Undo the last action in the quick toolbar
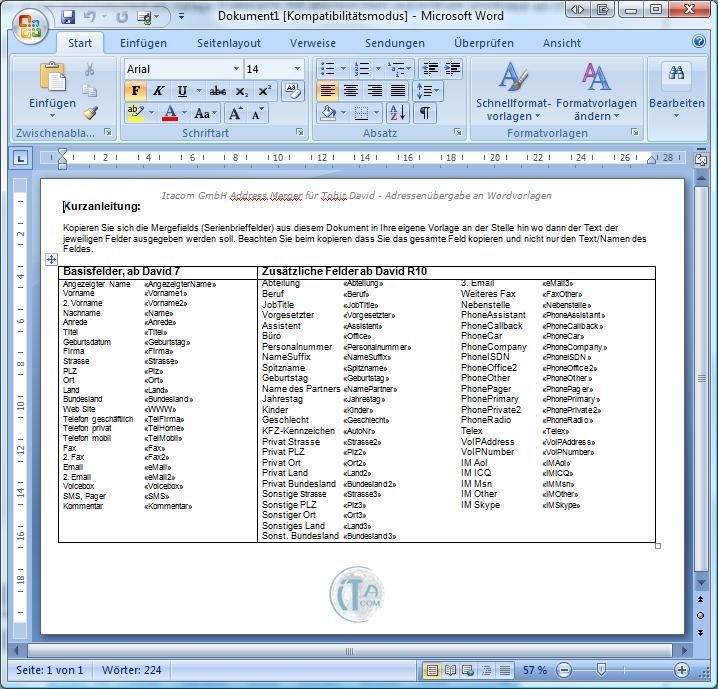This screenshot has height=689, width=718. (x=90, y=17)
